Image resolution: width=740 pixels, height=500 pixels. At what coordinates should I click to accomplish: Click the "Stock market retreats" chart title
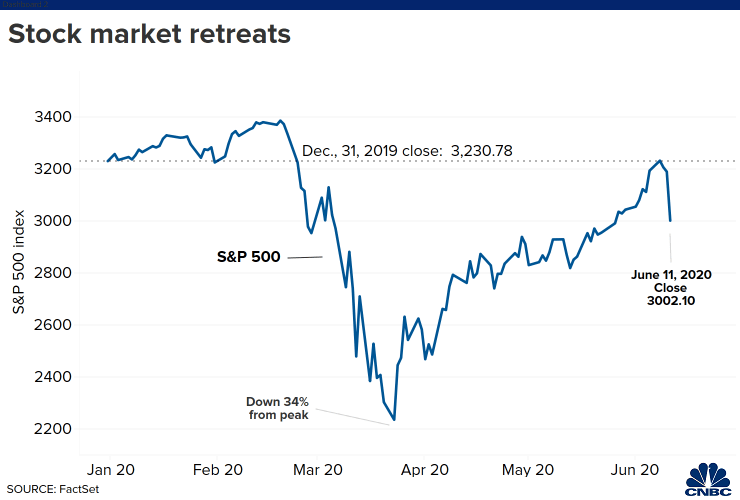[x=149, y=35]
